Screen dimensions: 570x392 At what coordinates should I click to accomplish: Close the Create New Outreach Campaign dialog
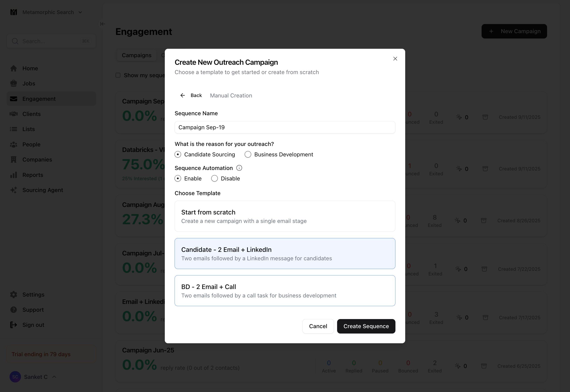pos(395,59)
